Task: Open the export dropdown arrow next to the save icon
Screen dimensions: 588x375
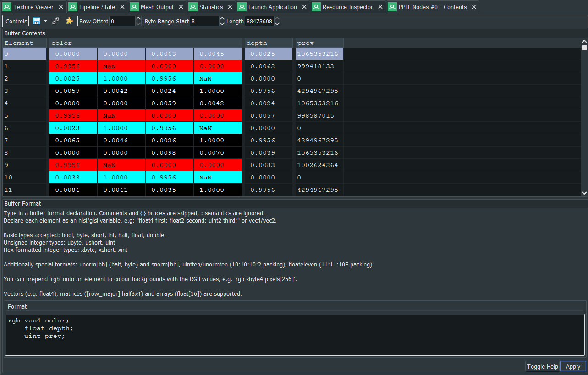Action: pos(45,21)
